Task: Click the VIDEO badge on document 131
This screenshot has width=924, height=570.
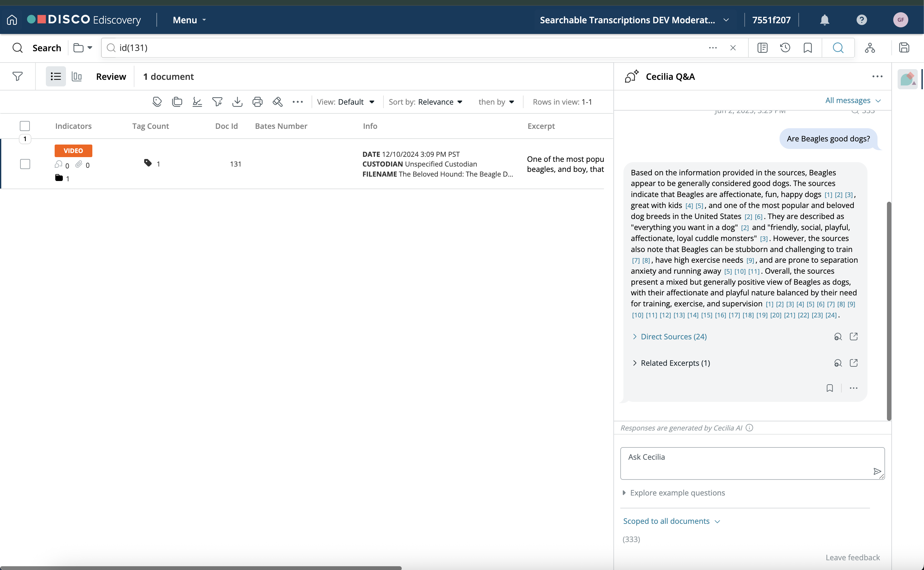Action: 73,151
